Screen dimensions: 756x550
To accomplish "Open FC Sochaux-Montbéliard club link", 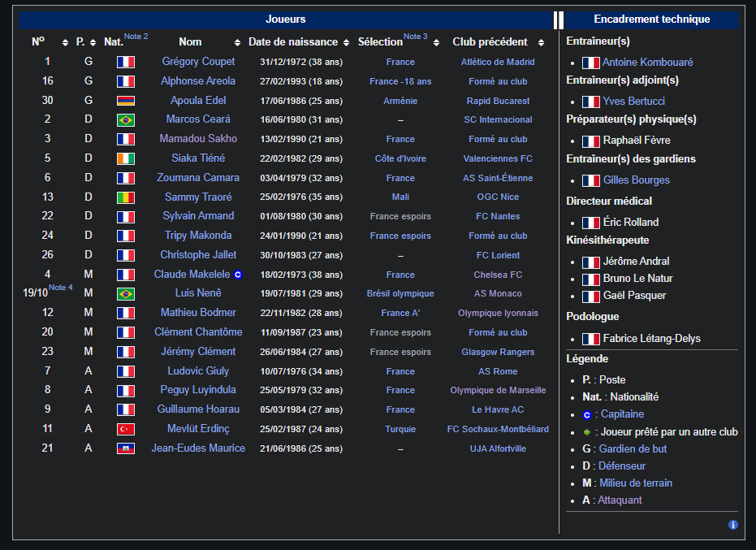I will (x=498, y=430).
